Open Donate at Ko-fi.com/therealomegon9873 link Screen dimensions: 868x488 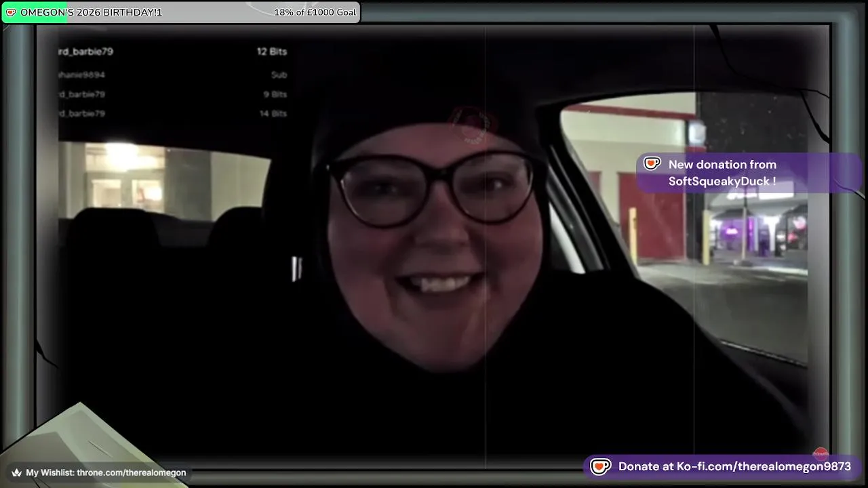tap(734, 466)
